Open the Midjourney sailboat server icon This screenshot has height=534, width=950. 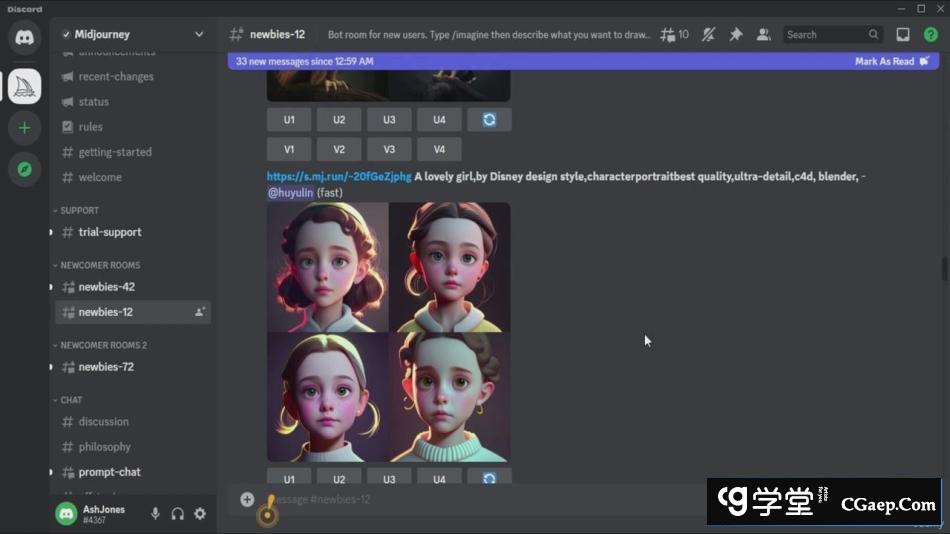coord(24,87)
